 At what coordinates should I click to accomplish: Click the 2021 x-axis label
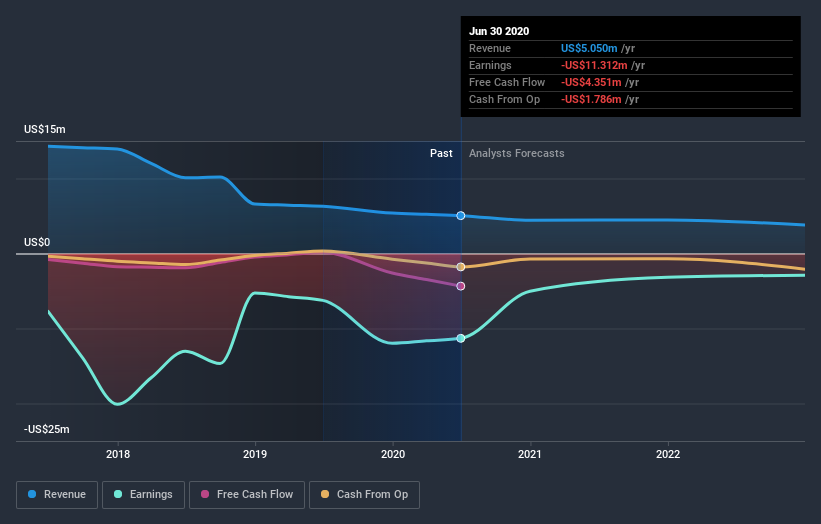[530, 454]
